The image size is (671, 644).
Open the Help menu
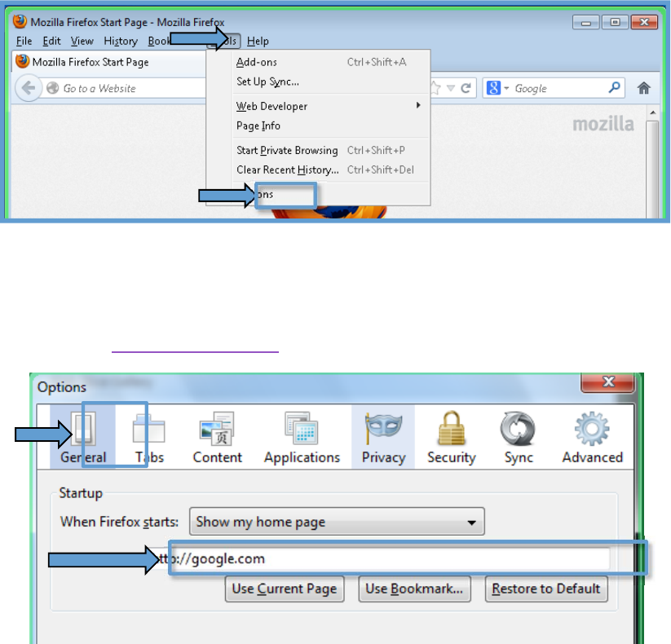tap(258, 41)
